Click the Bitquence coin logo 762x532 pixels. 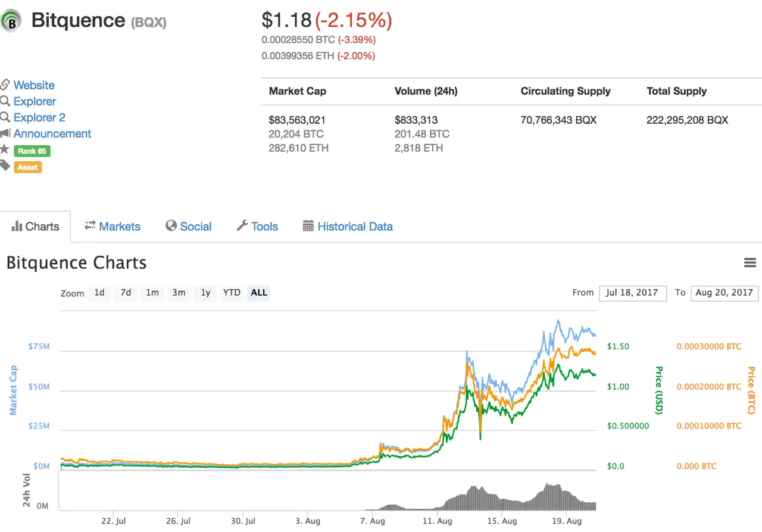click(10, 21)
